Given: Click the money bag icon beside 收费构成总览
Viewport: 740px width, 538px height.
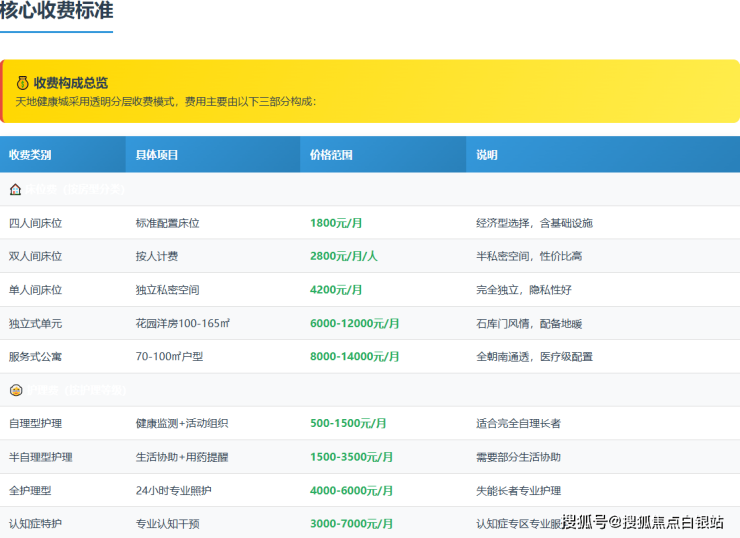Looking at the screenshot, I should 22,83.
